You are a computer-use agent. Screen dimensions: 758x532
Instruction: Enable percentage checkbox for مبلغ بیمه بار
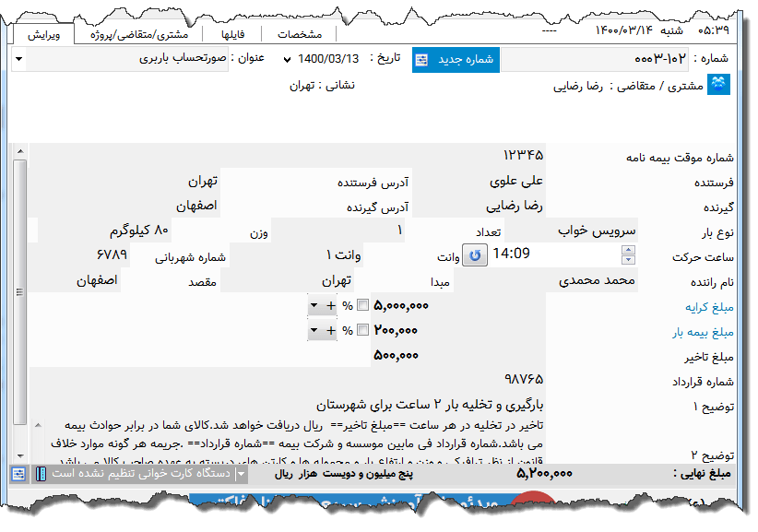(362, 329)
